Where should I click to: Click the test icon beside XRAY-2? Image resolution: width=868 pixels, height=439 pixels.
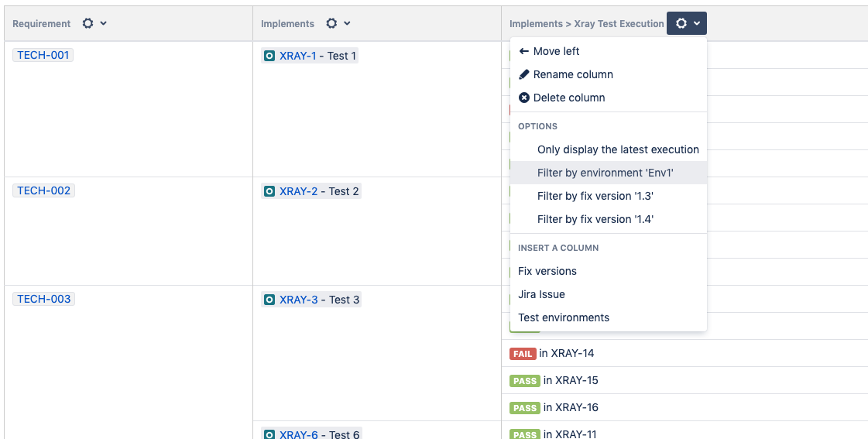[x=269, y=191]
